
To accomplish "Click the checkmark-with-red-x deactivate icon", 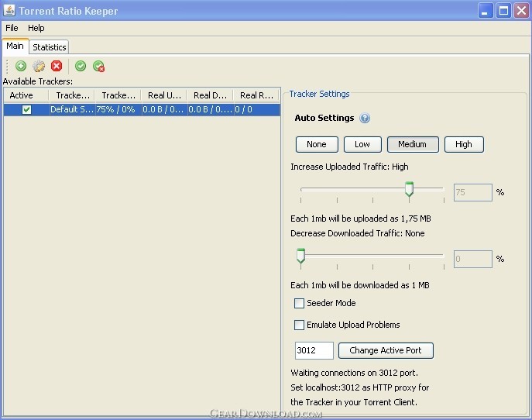I will [98, 66].
